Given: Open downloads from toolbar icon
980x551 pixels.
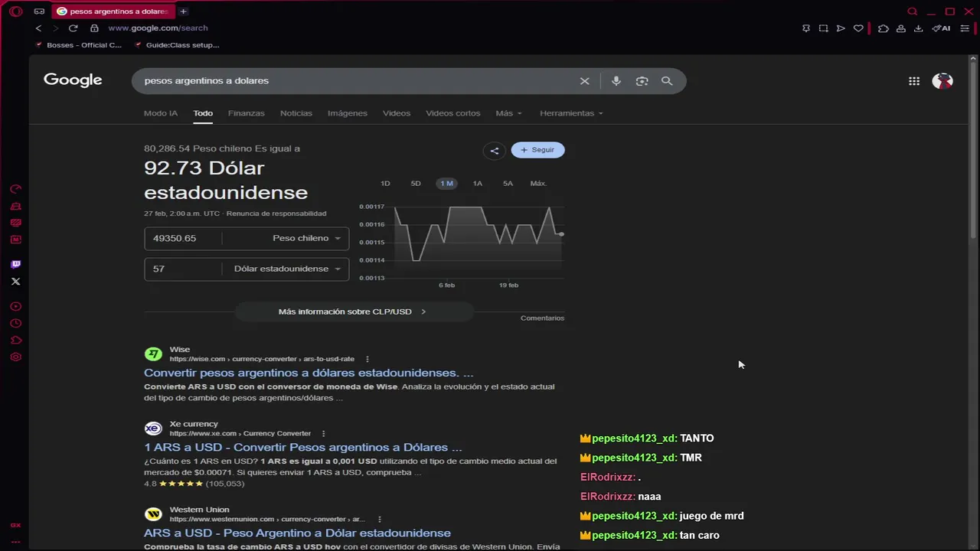Looking at the screenshot, I should pyautogui.click(x=918, y=28).
